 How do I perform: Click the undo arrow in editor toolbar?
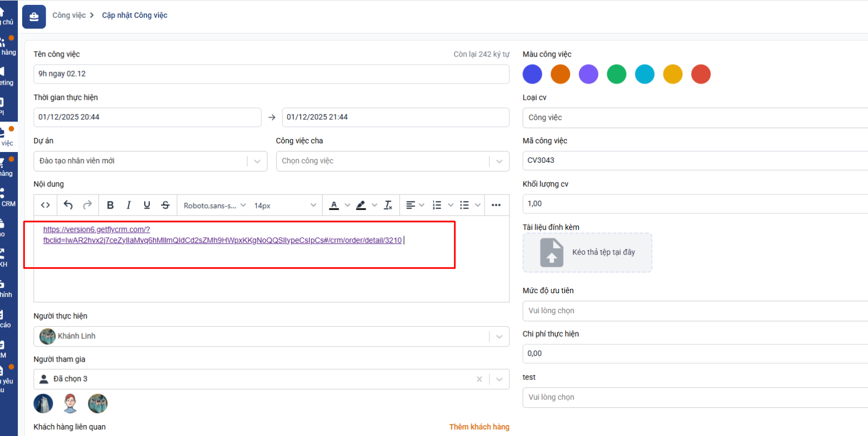coord(68,205)
